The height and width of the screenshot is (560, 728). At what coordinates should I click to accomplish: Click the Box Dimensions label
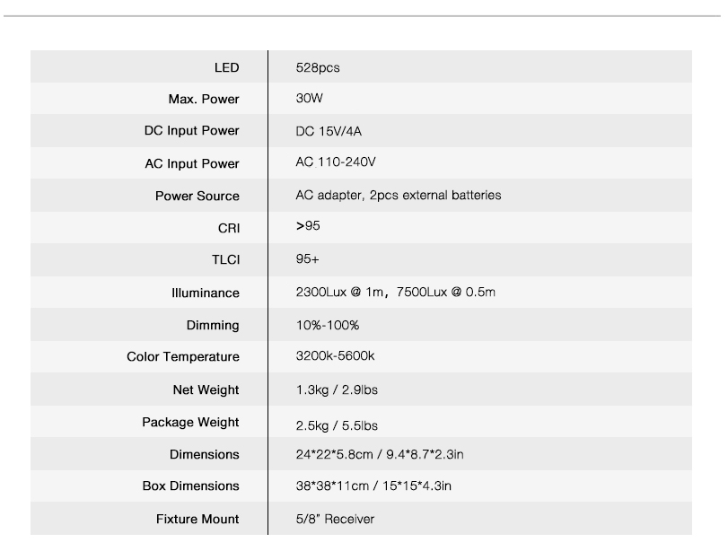click(x=191, y=486)
